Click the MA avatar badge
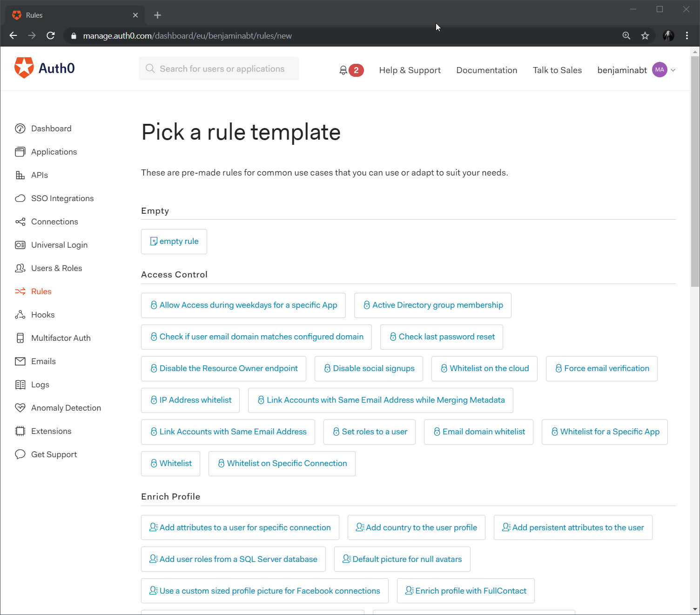 pos(660,70)
